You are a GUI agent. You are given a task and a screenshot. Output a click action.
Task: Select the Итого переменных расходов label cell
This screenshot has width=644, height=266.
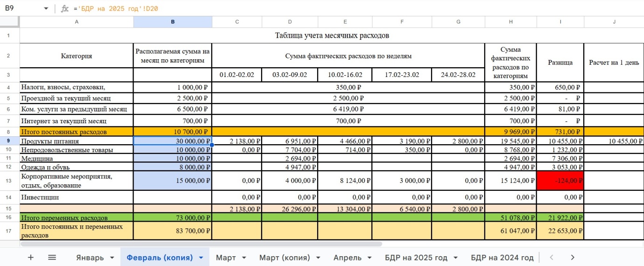click(x=77, y=217)
